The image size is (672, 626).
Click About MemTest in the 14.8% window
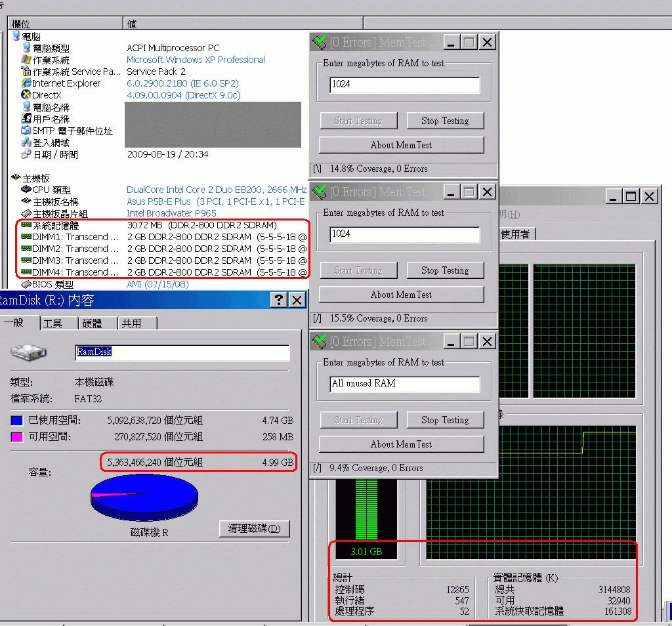[401, 145]
